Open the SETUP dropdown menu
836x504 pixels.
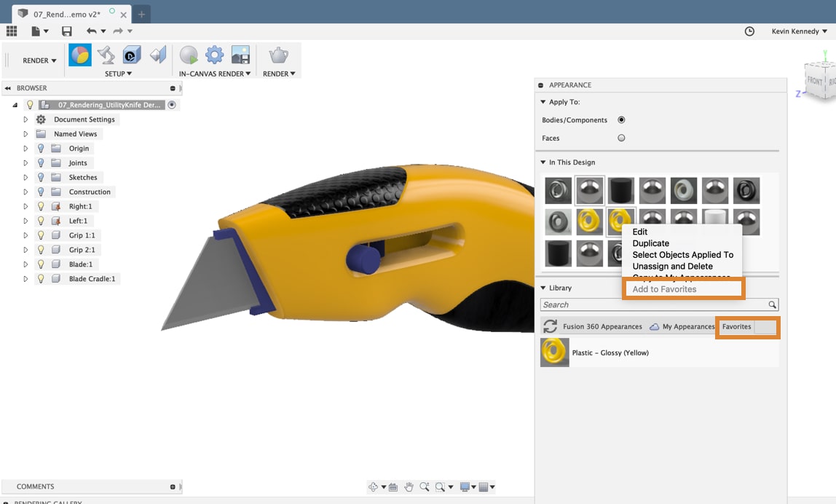(x=118, y=74)
